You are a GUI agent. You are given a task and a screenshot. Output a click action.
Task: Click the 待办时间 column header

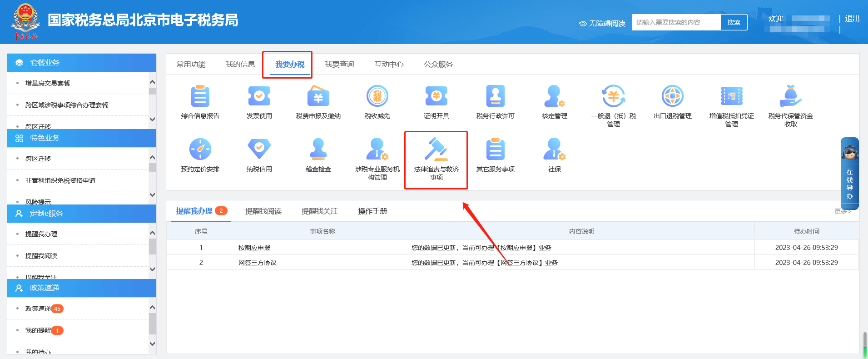pos(807,231)
